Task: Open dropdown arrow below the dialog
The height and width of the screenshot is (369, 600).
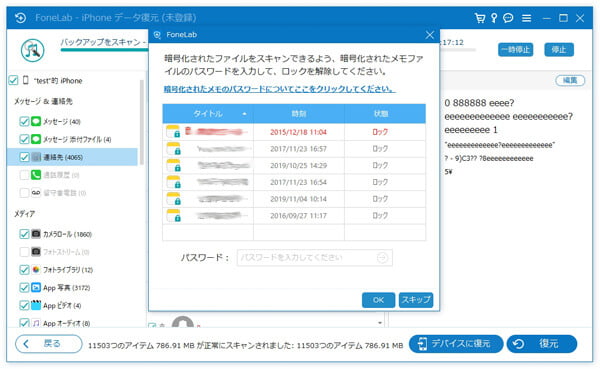Action: 380,323
